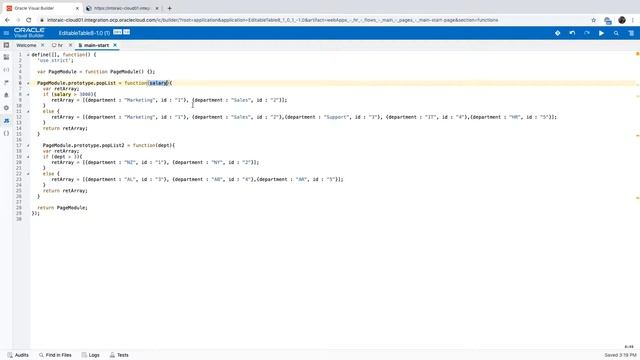Collapse the popList2 function at line 17
The height and width of the screenshot is (360, 640).
pos(28,145)
